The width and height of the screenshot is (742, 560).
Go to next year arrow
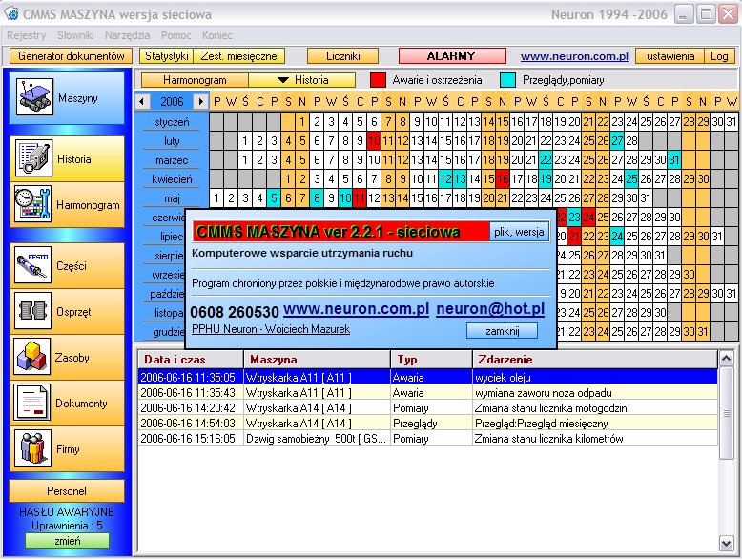201,101
